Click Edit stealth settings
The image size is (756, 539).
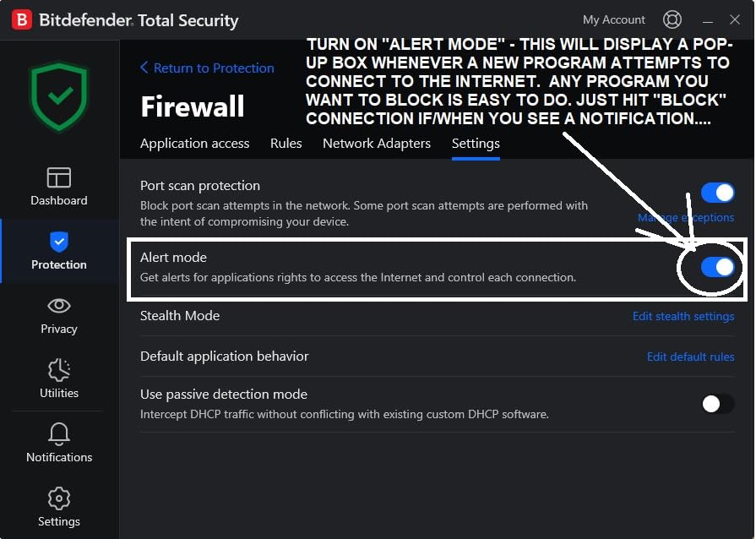click(x=683, y=316)
